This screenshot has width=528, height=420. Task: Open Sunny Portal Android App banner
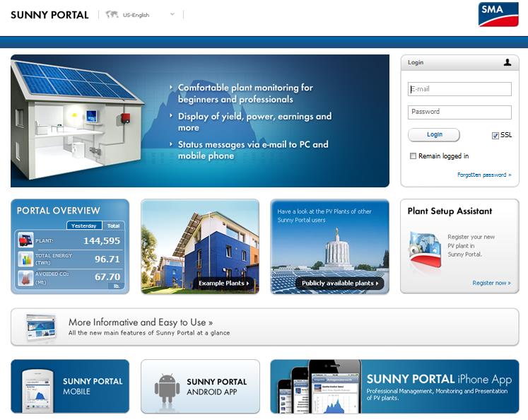click(200, 386)
